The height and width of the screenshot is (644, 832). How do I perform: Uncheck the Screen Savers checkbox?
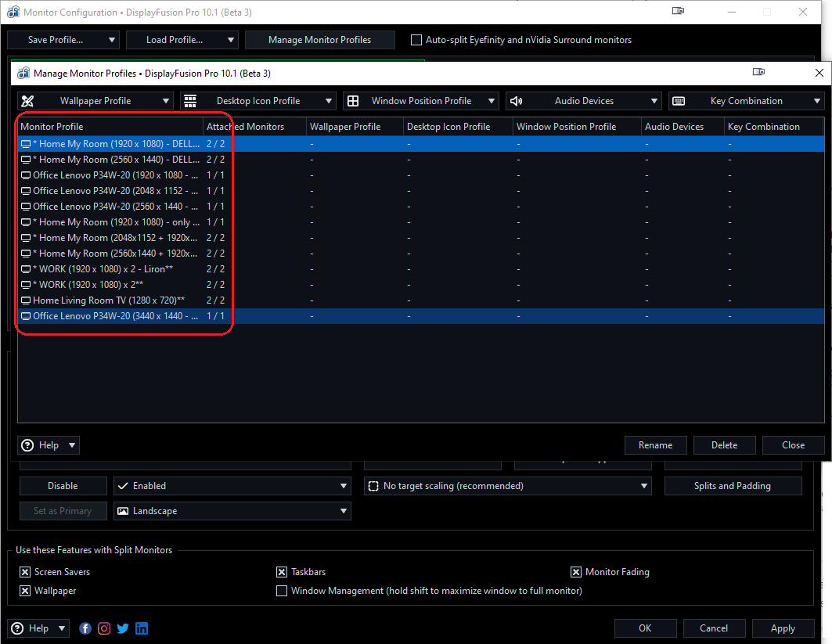pyautogui.click(x=25, y=572)
